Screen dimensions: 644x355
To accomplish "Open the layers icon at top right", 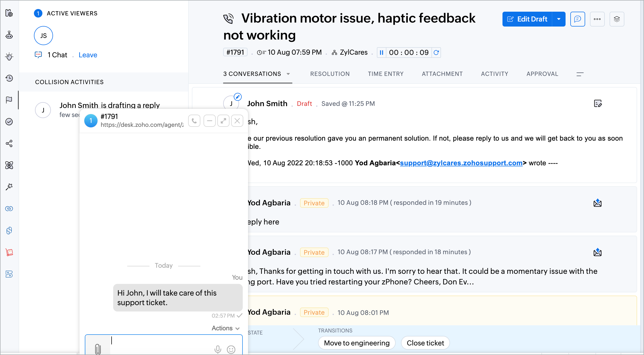I will pos(617,19).
